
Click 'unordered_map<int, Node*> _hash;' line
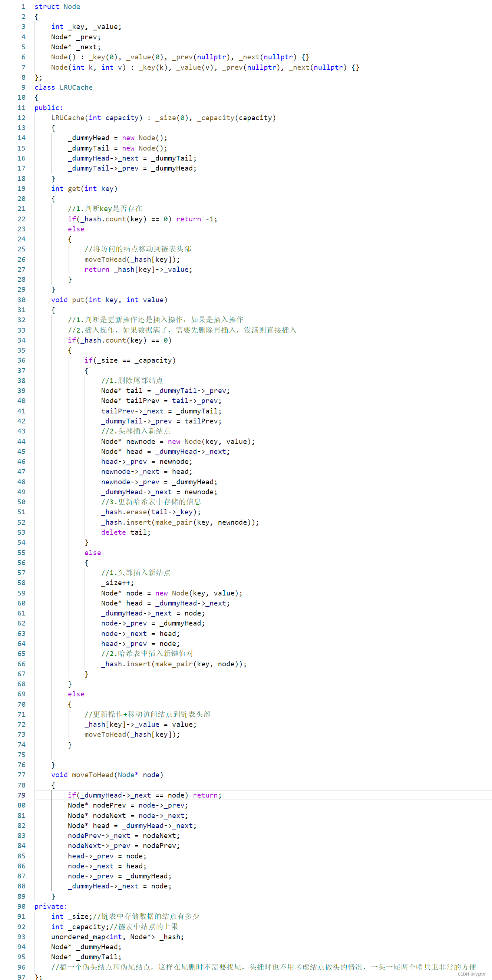pyautogui.click(x=118, y=937)
